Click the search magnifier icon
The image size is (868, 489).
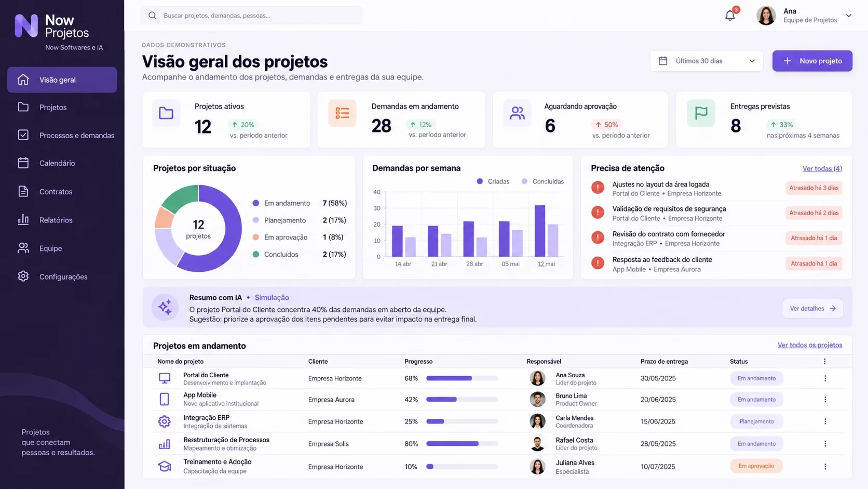(152, 16)
